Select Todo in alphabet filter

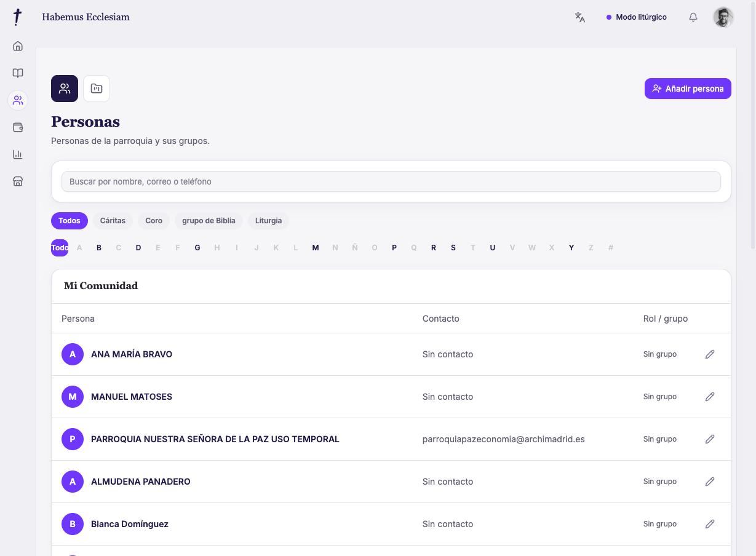pyautogui.click(x=60, y=248)
